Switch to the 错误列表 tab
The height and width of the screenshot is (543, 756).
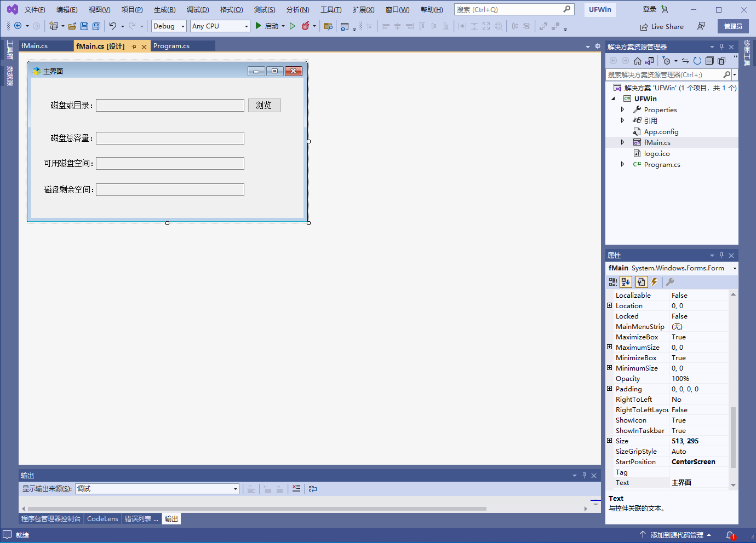point(141,519)
